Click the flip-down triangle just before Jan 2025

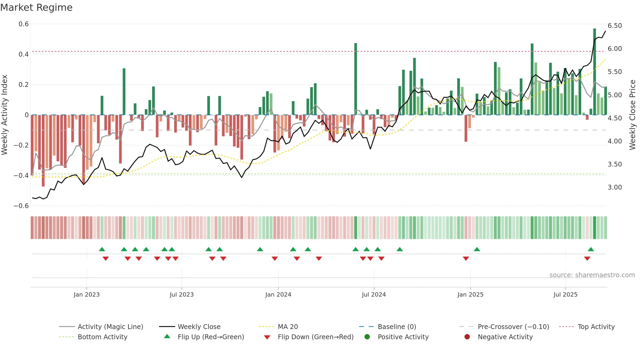coord(466,258)
